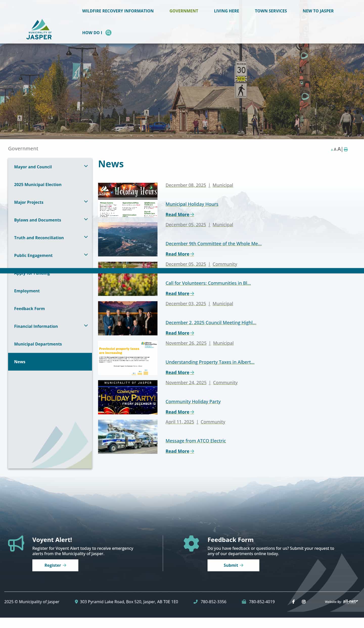Click the Feedback Form gear icon
Viewport: 364px width, 628px height.
[x=191, y=543]
